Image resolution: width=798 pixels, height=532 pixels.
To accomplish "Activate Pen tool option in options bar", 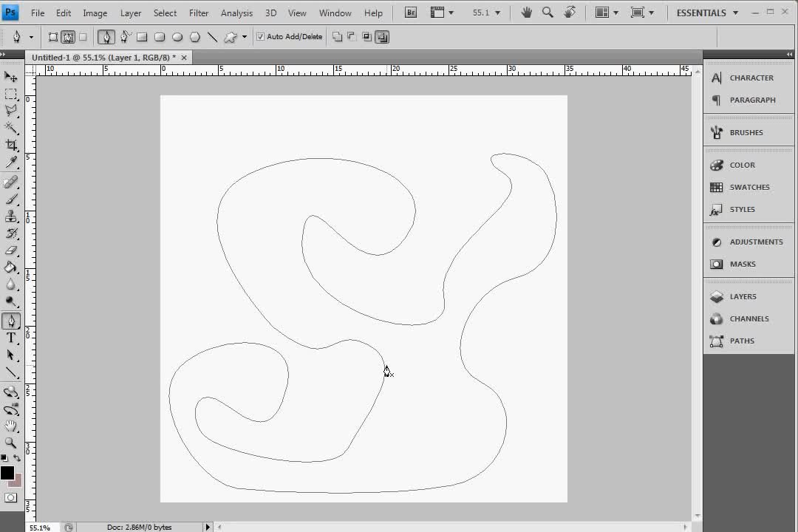I will coord(106,37).
